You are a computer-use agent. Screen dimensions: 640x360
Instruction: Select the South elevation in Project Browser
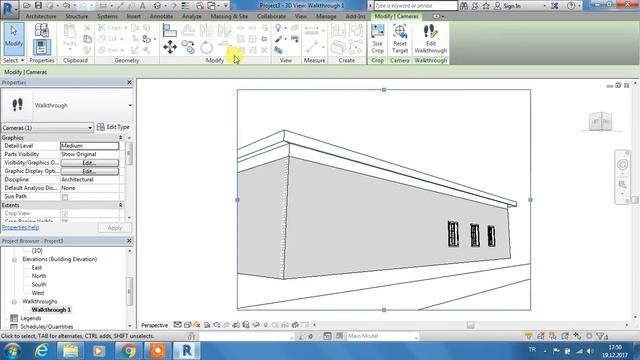pos(39,284)
